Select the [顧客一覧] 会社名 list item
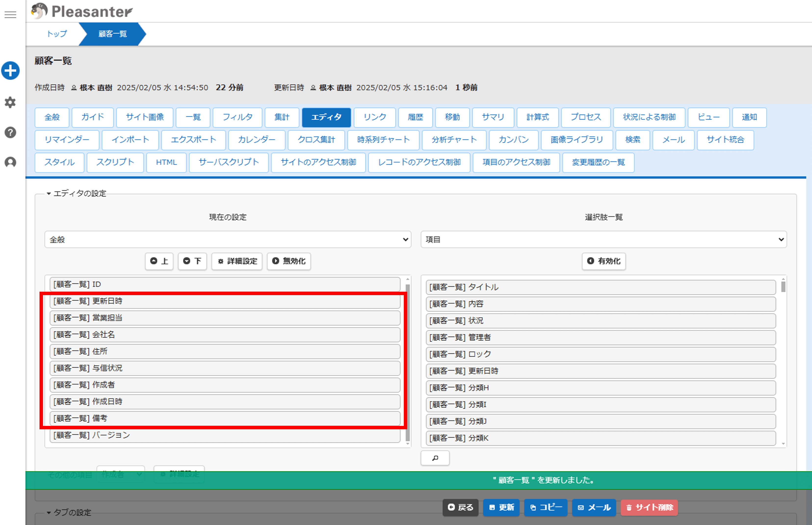This screenshot has width=812, height=525. (225, 335)
